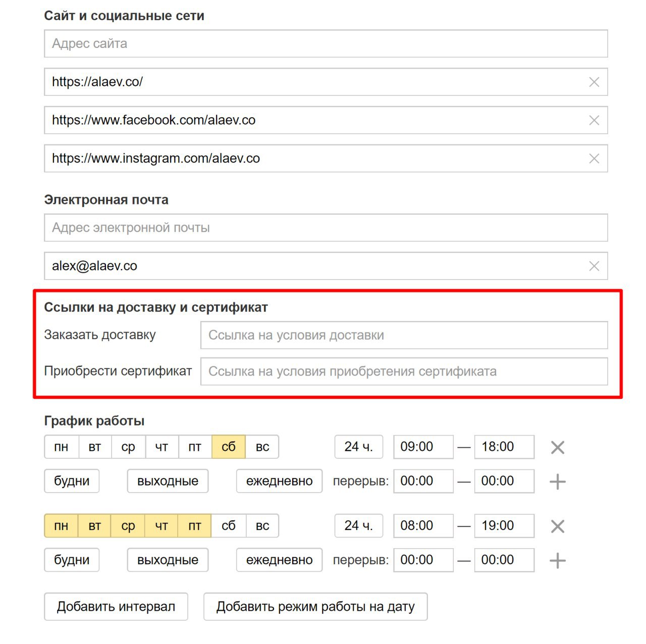Image resolution: width=646 pixels, height=644 pixels.
Task: Select выходные preset in second schedule
Action: [168, 560]
